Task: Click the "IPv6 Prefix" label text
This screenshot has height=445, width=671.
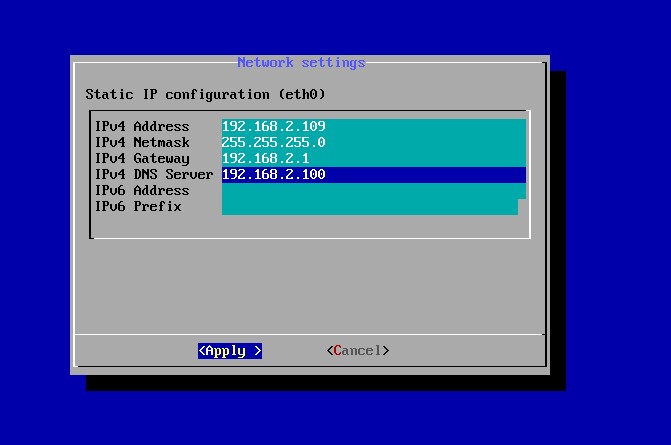Action: [x=137, y=207]
